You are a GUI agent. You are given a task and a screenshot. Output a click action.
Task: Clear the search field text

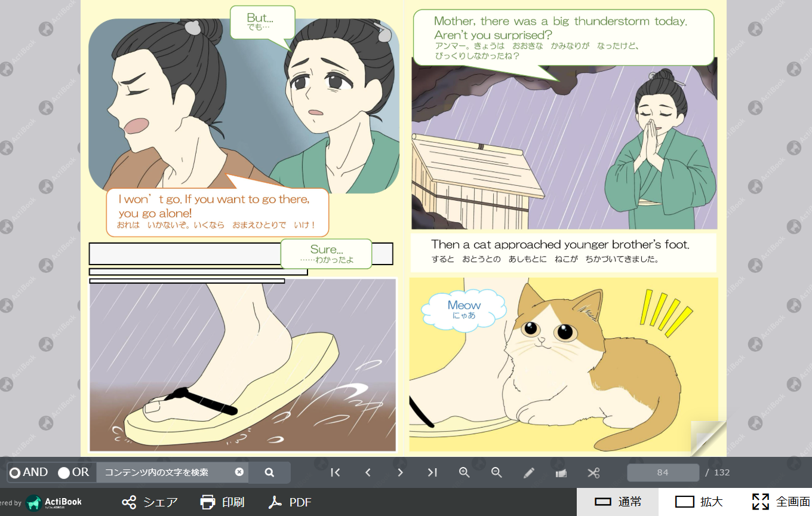coord(239,472)
